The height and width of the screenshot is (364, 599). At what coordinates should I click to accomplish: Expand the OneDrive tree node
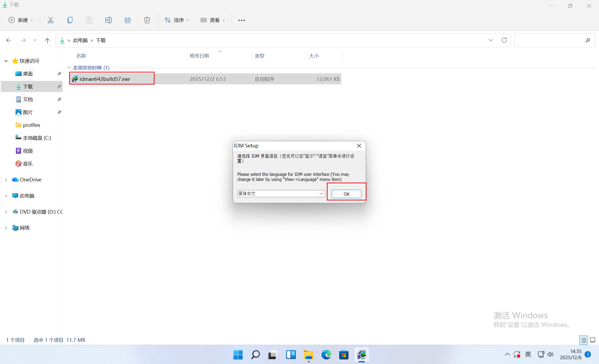pyautogui.click(x=6, y=180)
